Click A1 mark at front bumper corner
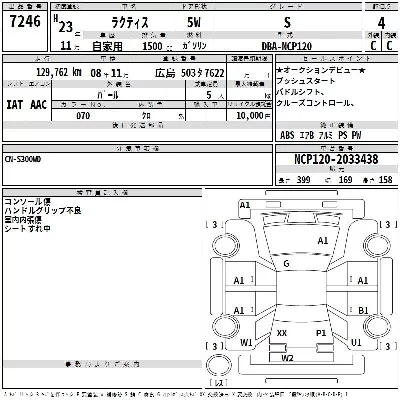This screenshot has width=400, height=400. 245,205
